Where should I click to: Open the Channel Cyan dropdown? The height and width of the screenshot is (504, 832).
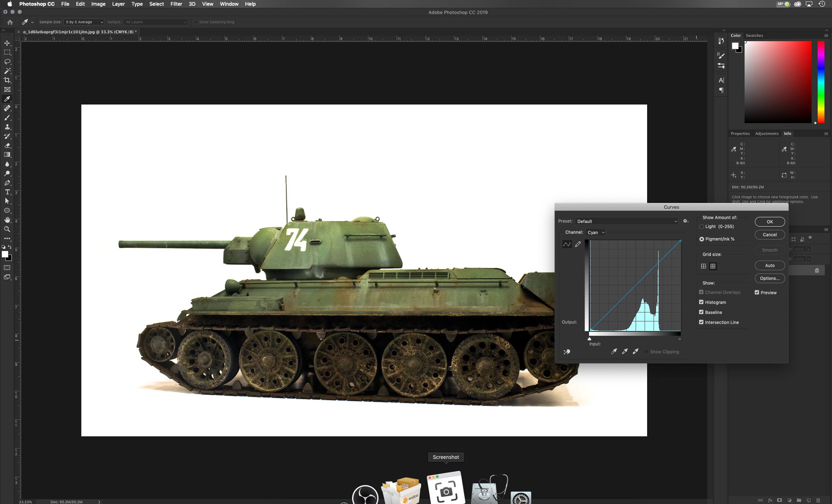click(x=596, y=232)
